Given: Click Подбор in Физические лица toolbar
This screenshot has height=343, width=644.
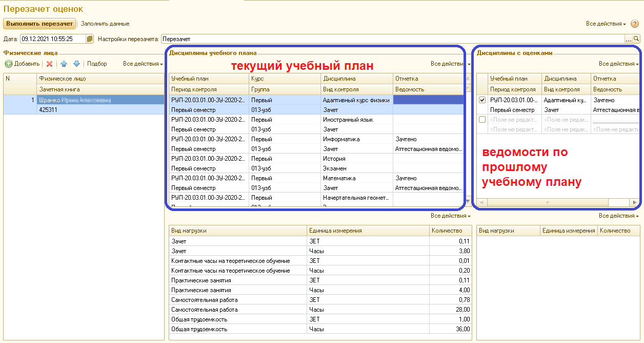Looking at the screenshot, I should tap(97, 64).
